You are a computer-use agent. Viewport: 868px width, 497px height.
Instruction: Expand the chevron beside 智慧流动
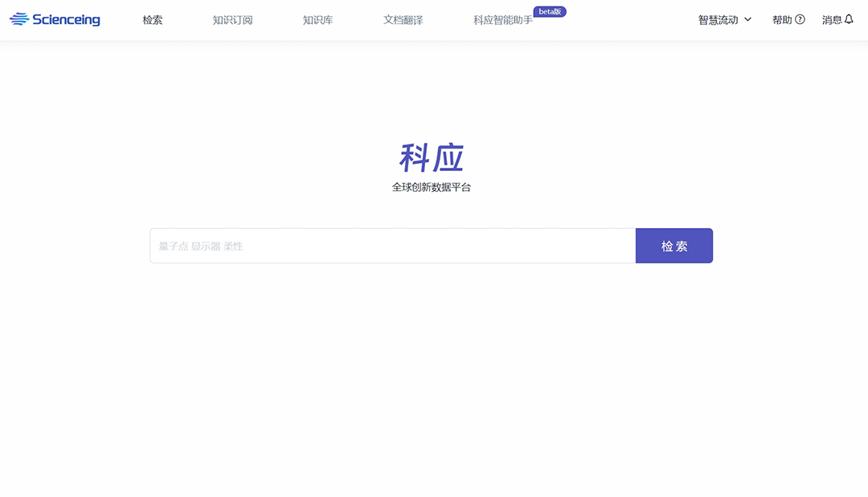(x=748, y=19)
